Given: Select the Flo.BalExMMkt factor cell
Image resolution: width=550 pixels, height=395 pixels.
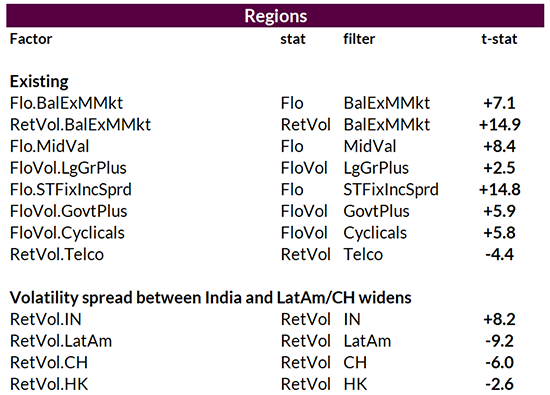Looking at the screenshot, I should coord(66,103).
